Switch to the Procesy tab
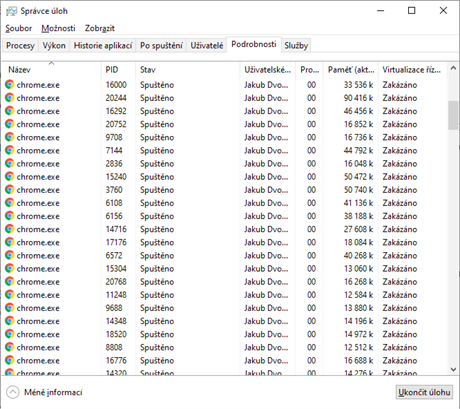 [20, 45]
